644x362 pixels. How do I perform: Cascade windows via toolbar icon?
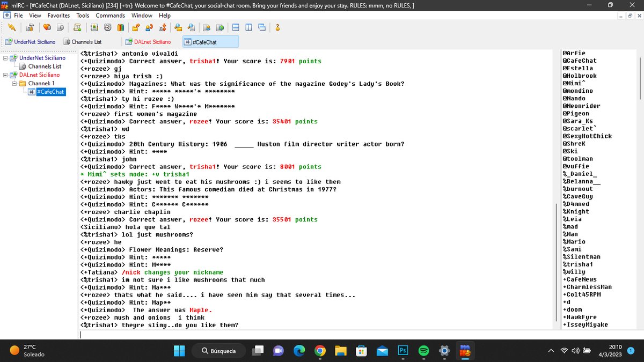click(262, 27)
